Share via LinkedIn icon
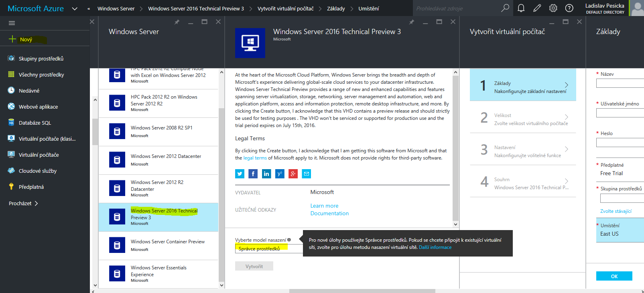The image size is (644, 293). pyautogui.click(x=266, y=174)
